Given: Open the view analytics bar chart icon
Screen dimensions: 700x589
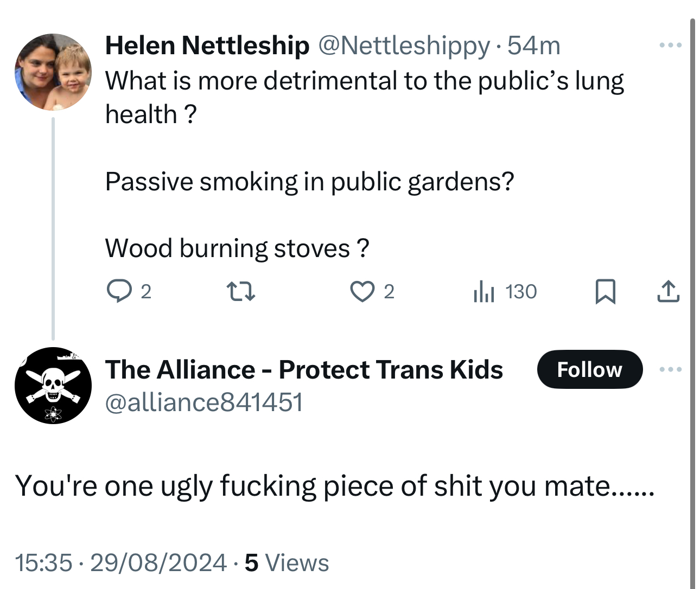Looking at the screenshot, I should click(x=483, y=292).
